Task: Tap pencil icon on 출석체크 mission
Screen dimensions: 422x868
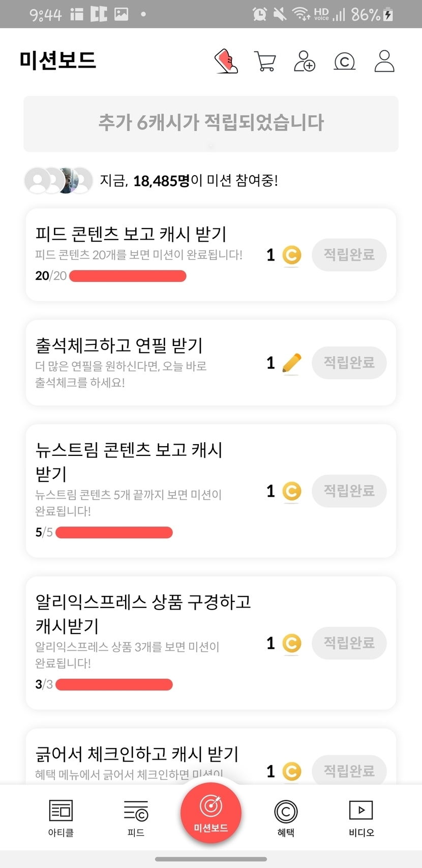Action: click(x=291, y=363)
